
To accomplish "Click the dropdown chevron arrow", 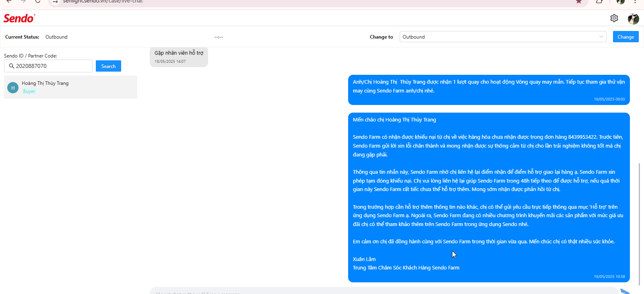I will pyautogui.click(x=601, y=37).
